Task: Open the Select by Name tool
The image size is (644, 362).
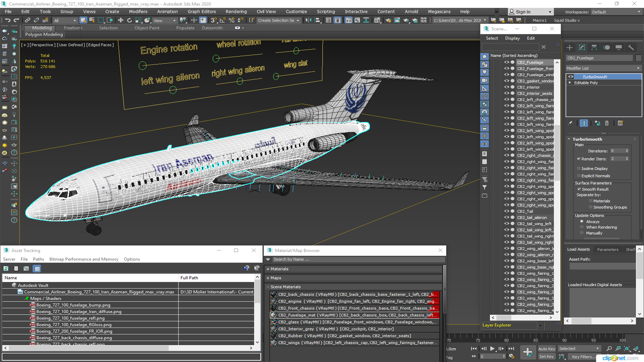Action: (92, 20)
